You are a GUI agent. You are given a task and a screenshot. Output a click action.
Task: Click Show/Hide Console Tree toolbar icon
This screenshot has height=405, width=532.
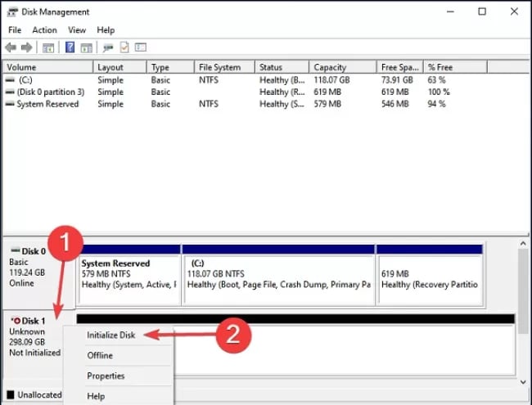tap(47, 47)
